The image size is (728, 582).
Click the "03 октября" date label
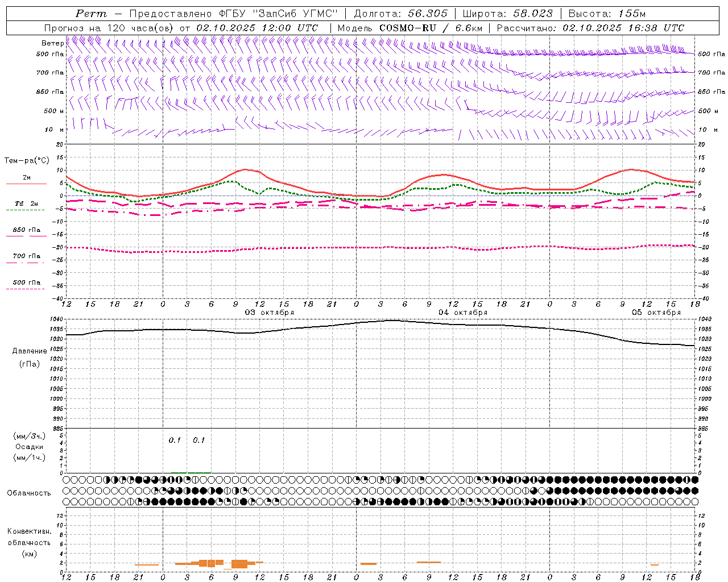click(270, 313)
